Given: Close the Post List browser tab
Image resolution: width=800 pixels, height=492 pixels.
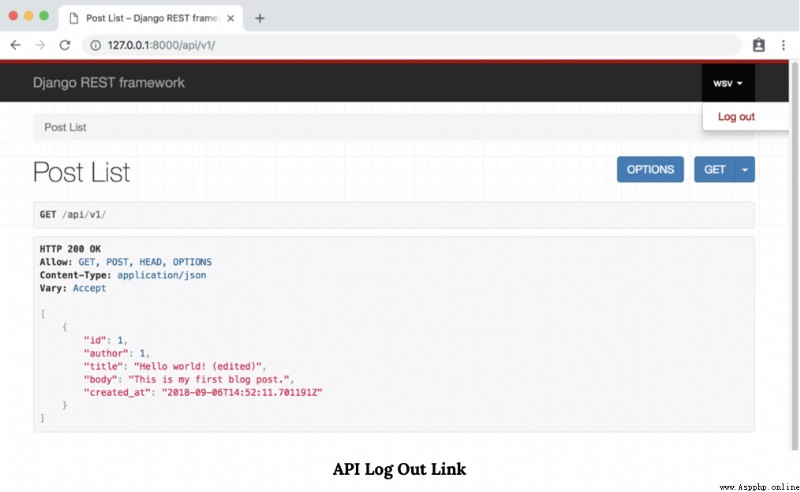Looking at the screenshot, I should [231, 18].
